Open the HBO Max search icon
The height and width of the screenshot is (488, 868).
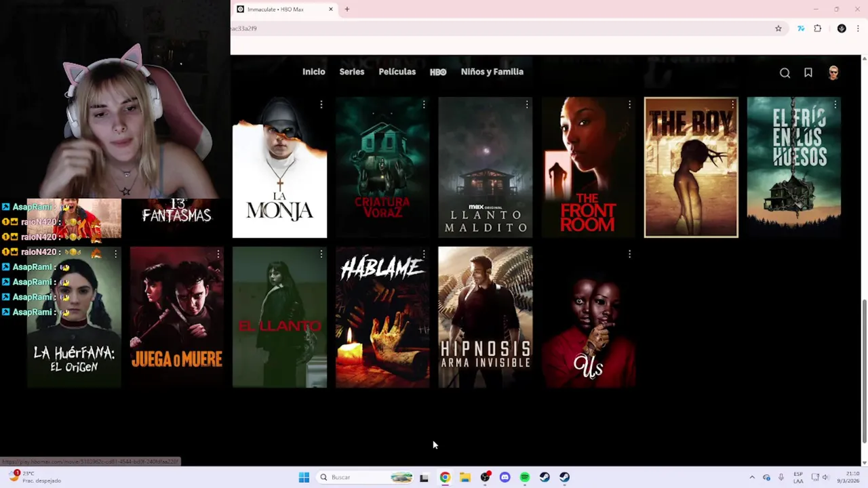tap(785, 73)
